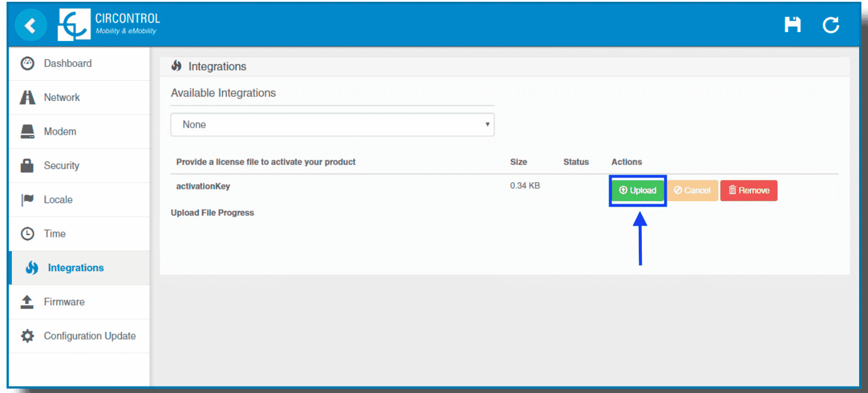Open the Firmware section in the sidebar

(x=80, y=302)
